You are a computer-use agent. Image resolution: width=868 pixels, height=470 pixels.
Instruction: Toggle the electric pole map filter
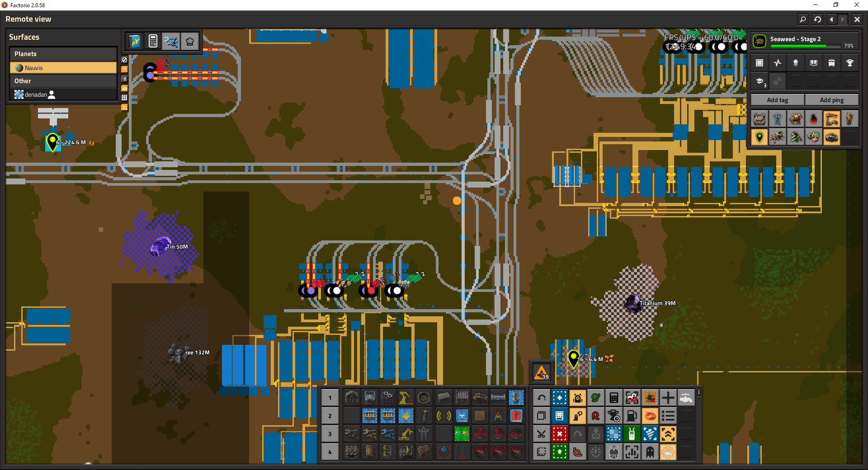(x=778, y=119)
